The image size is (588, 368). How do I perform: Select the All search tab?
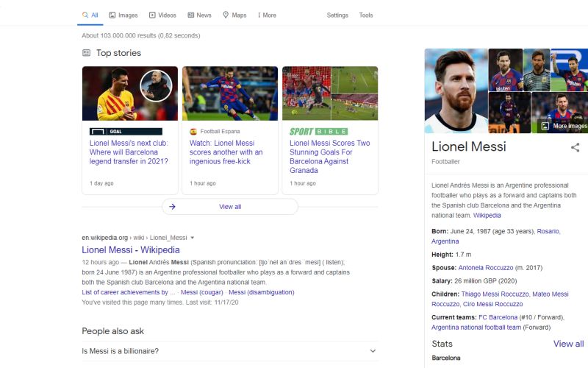click(x=90, y=15)
